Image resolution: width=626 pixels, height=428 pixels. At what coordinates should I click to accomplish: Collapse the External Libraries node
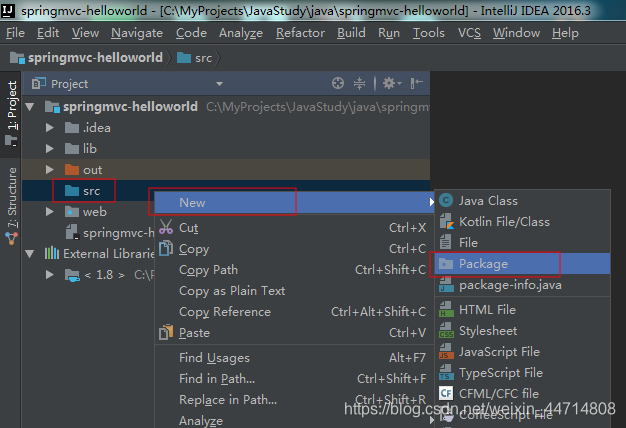point(30,254)
